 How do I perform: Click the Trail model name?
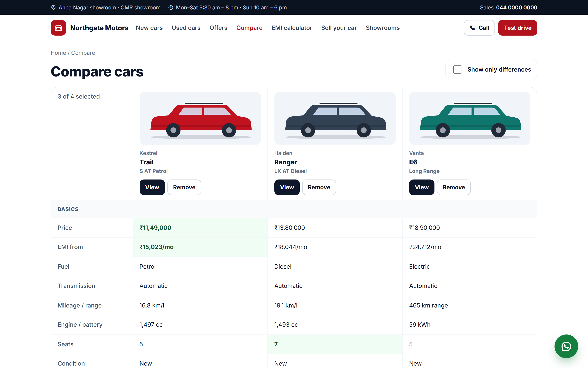click(147, 162)
